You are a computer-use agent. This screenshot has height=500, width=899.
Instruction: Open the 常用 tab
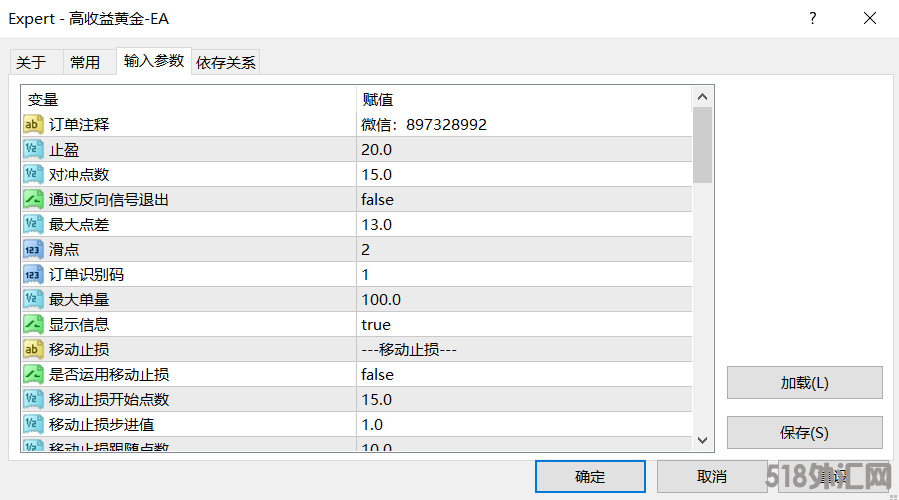point(85,62)
